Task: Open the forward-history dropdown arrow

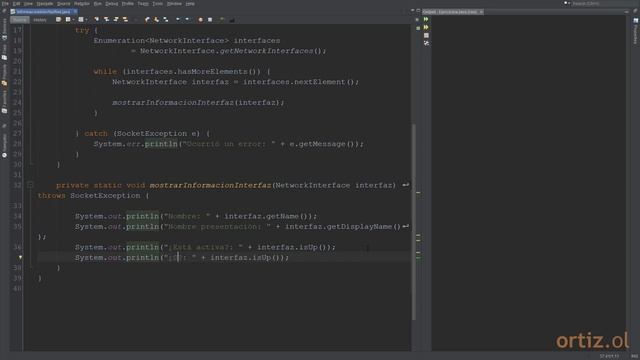Action: [x=86, y=20]
